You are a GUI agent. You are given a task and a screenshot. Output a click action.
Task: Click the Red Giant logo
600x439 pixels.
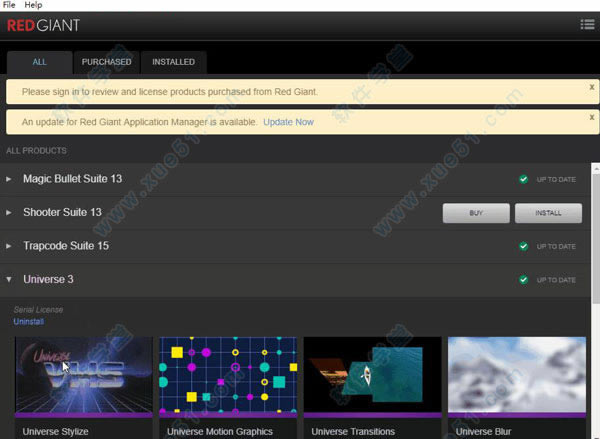tap(43, 26)
